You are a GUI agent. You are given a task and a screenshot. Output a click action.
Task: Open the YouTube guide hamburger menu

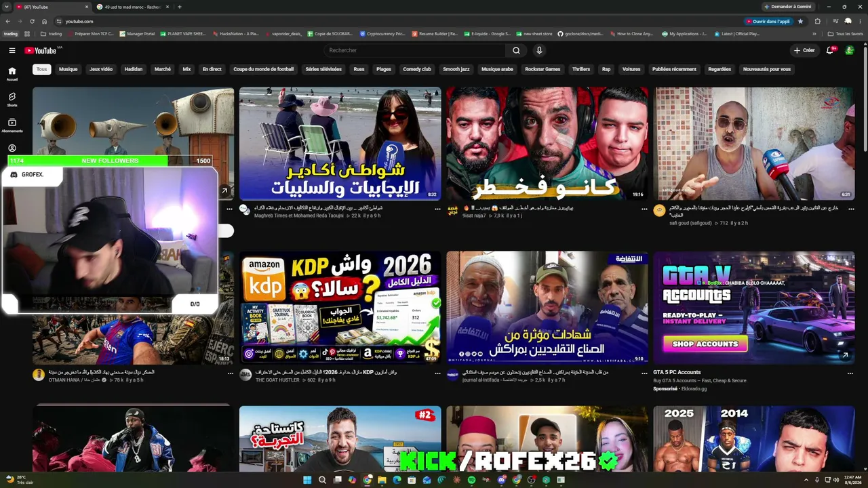12,50
